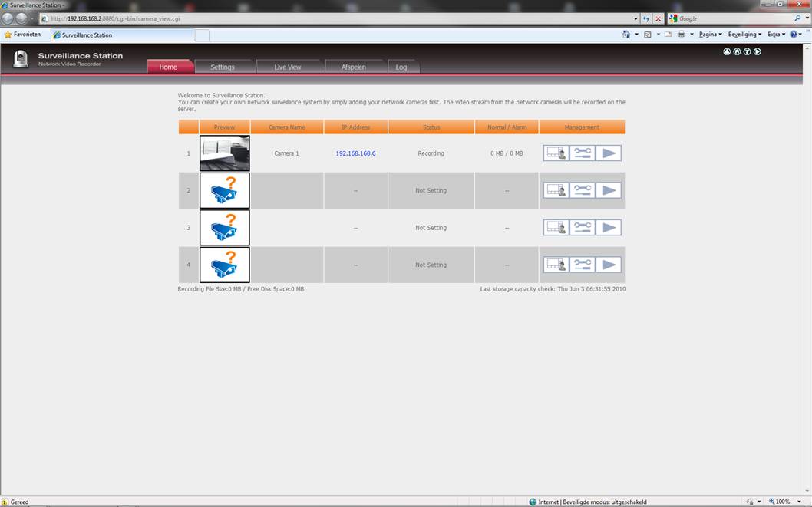Click the Recording status text
The image size is (812, 507).
click(x=431, y=153)
